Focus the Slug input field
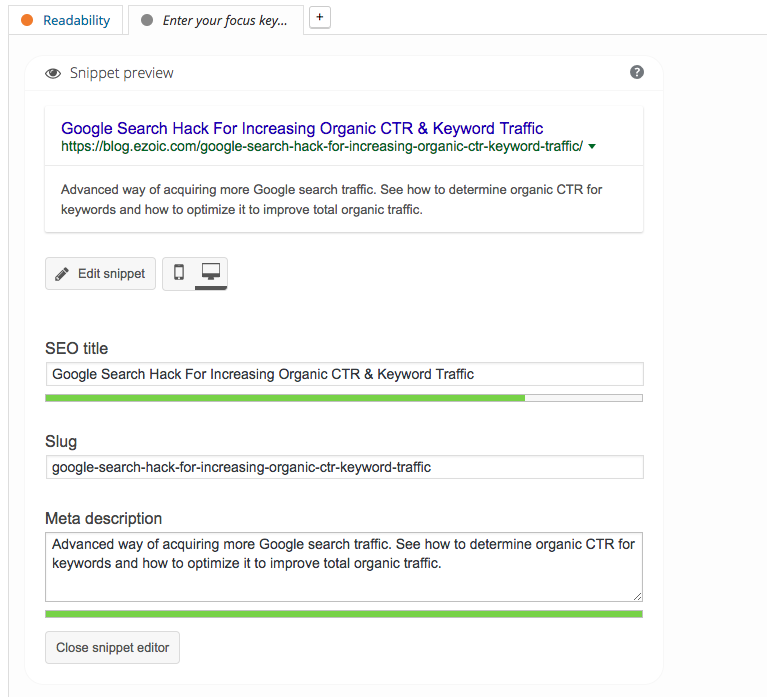 pyautogui.click(x=344, y=467)
